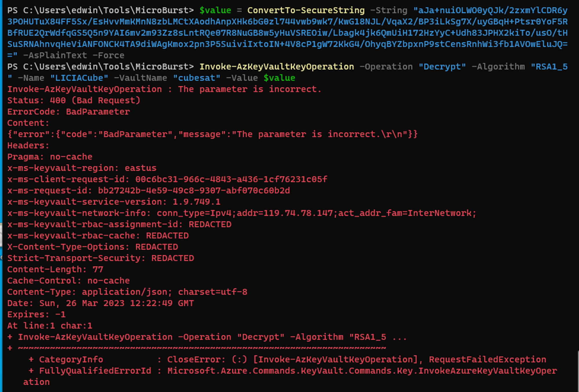Click the -VaultName parameter
This screenshot has height=392, width=579.
click(x=140, y=78)
